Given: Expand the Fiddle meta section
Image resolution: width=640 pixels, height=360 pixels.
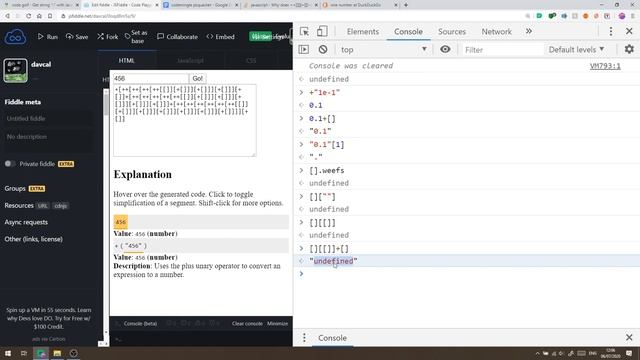Looking at the screenshot, I should click(23, 102).
